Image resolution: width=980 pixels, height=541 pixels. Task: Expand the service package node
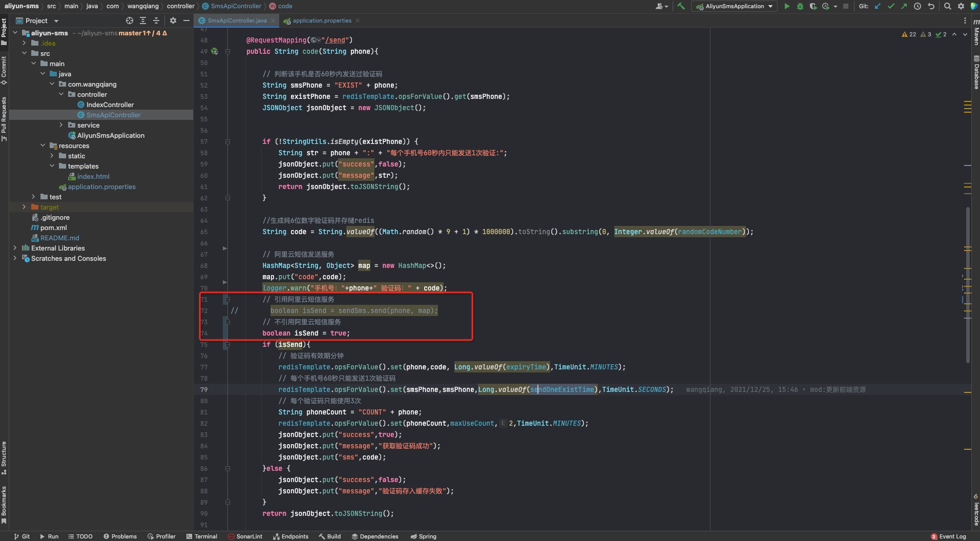click(x=61, y=125)
